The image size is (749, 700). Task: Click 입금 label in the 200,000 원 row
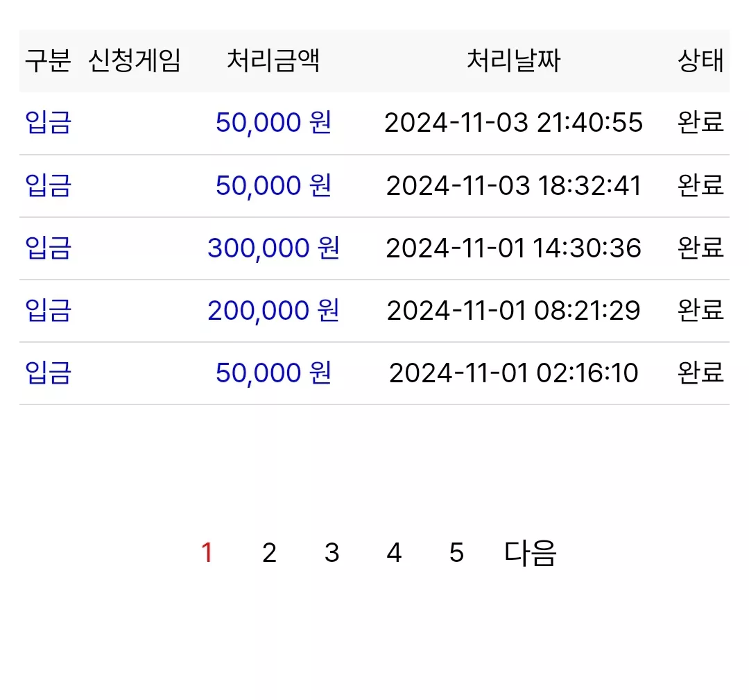pyautogui.click(x=48, y=310)
